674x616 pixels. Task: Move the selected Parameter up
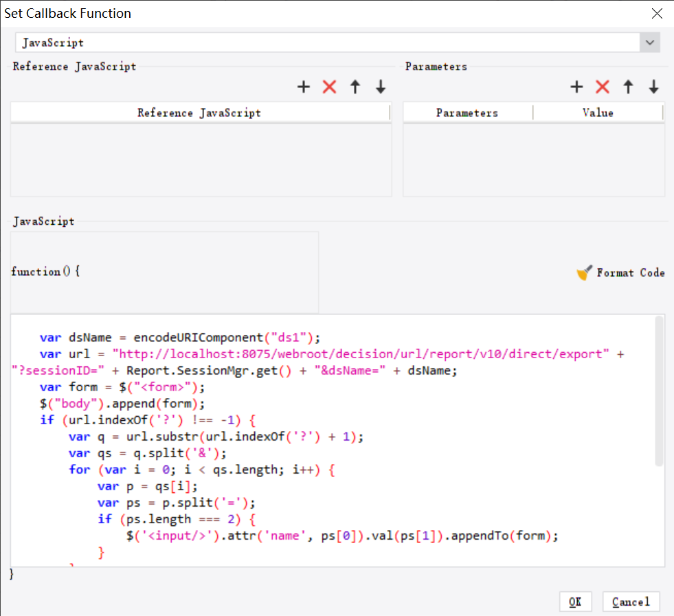coord(627,87)
